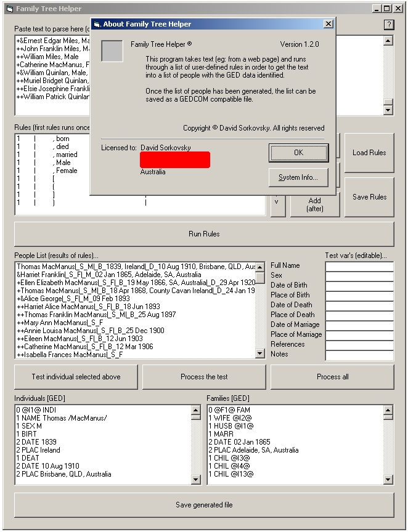
Task: Select +&Alice George row in People List
Action: 136,299
